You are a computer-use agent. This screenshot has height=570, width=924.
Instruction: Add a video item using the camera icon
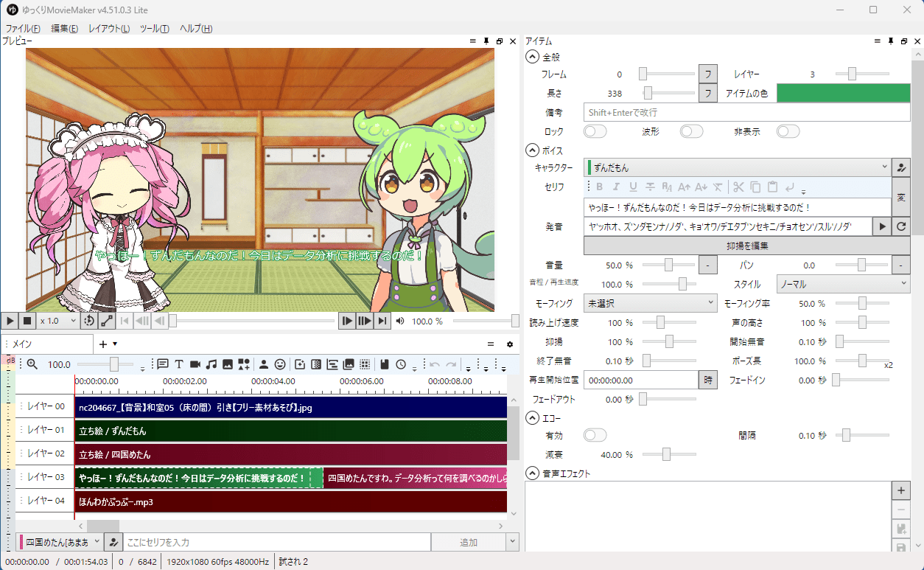[195, 364]
